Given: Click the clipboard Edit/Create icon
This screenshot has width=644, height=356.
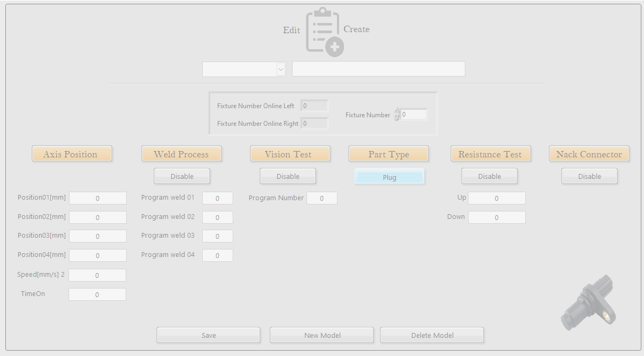Looking at the screenshot, I should (x=324, y=32).
